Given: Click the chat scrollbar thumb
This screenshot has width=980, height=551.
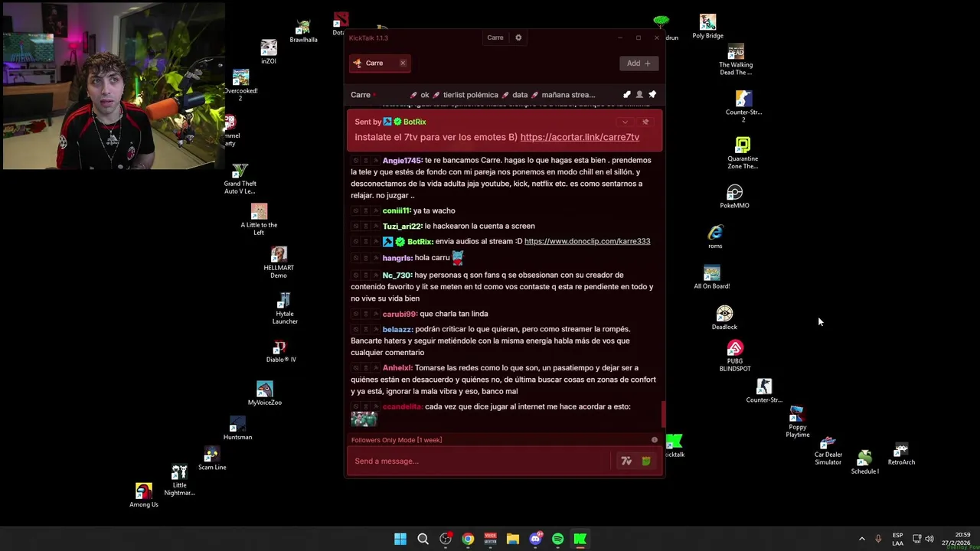Looking at the screenshot, I should pyautogui.click(x=663, y=415).
